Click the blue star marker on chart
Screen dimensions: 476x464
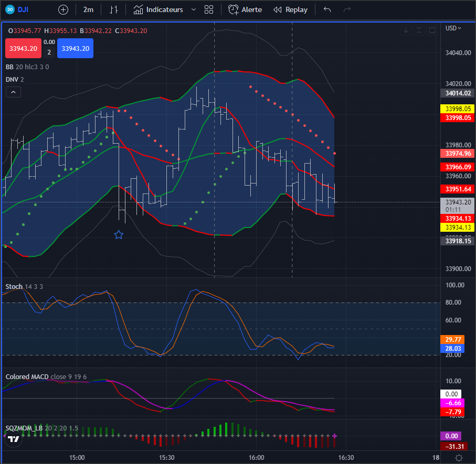click(119, 235)
